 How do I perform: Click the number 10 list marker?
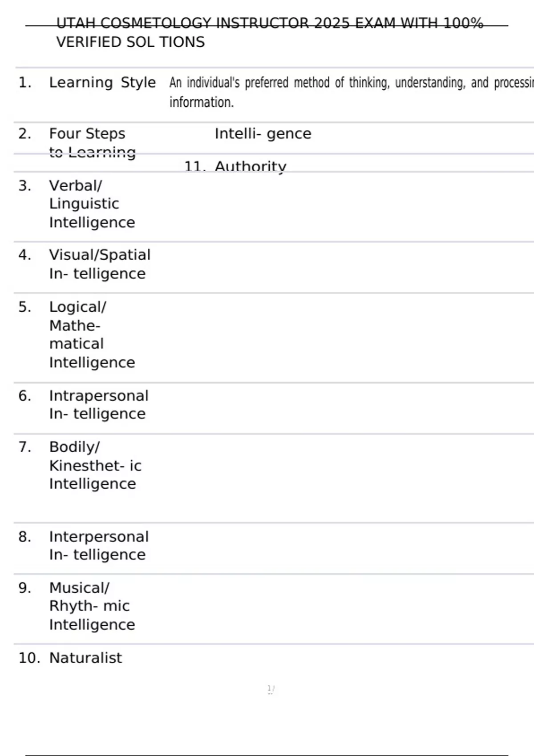click(28, 658)
